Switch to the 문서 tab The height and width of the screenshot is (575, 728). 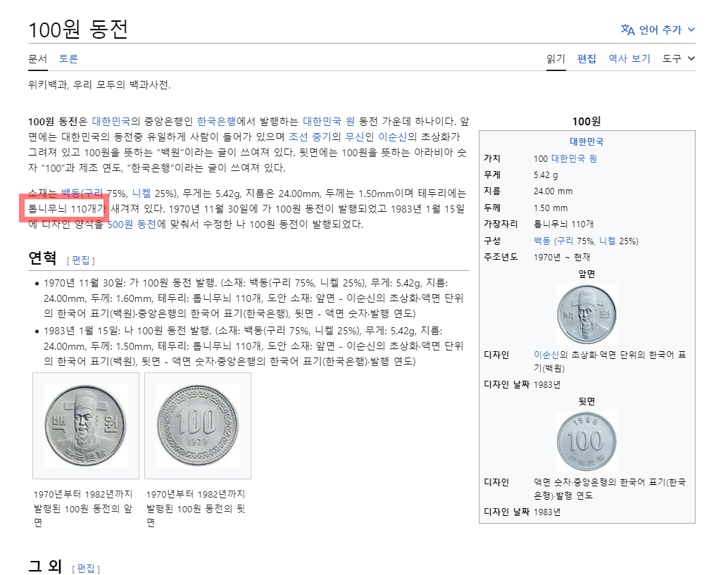point(37,59)
